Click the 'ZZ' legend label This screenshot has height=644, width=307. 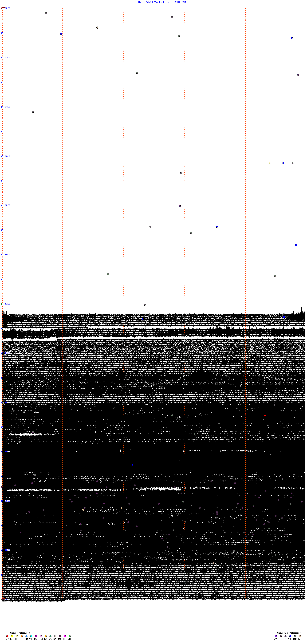coord(276,639)
